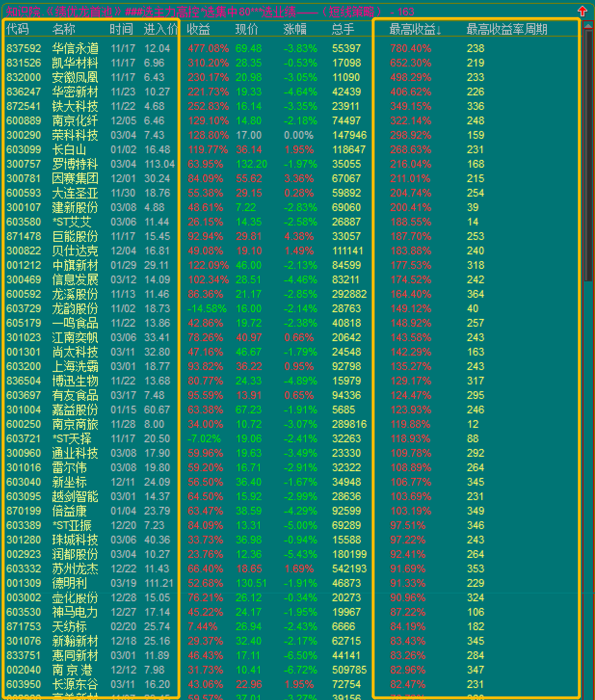Select 上海洗霸 stock name
Viewport: 595px width, 700px height.
click(76, 366)
